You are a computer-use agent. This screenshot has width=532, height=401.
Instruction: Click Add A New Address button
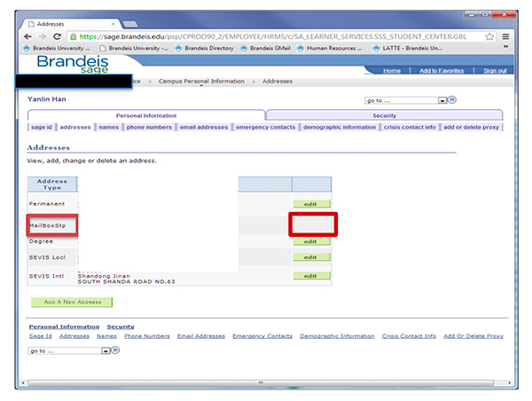coord(72,302)
